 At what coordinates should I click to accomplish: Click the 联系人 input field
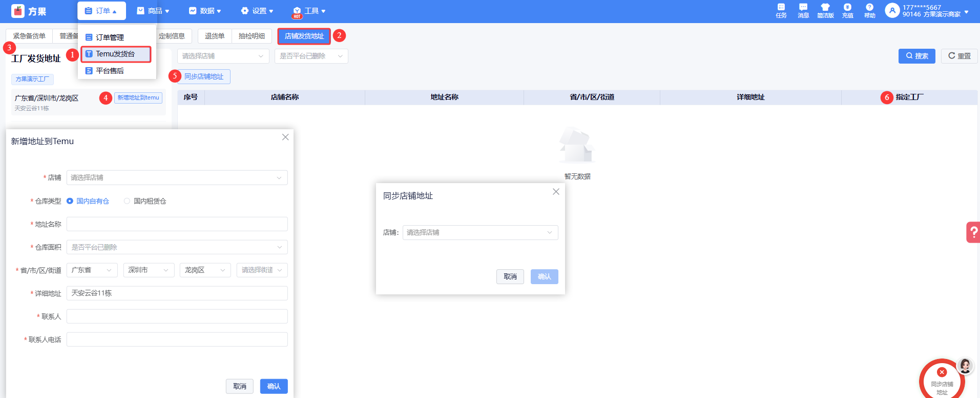click(x=177, y=316)
